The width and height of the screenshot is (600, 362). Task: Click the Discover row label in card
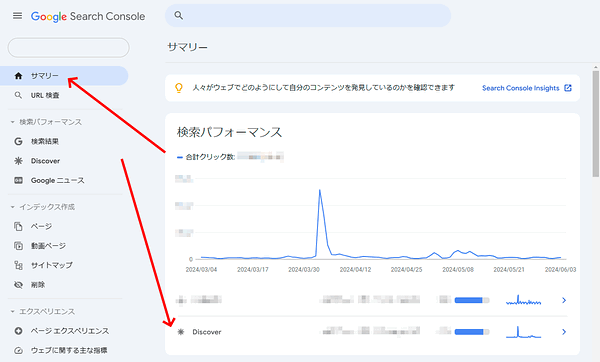(207, 332)
